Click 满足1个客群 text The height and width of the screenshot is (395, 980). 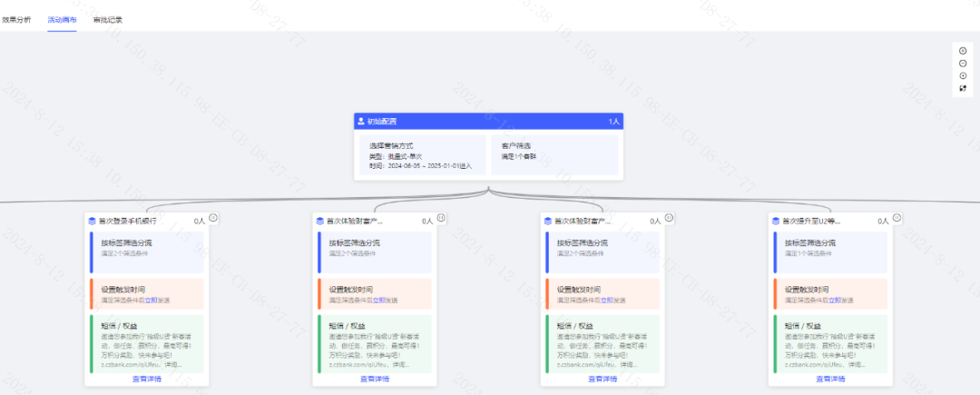point(519,156)
